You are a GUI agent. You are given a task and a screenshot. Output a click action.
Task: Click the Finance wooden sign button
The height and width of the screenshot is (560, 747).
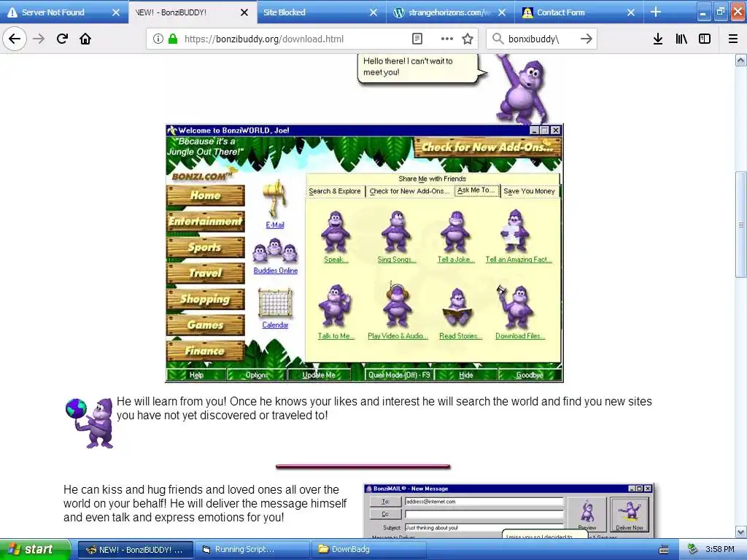tap(205, 351)
